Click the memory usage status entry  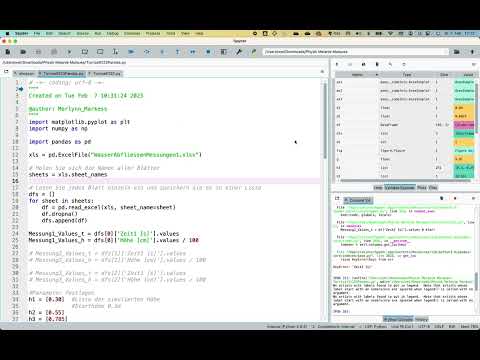pos(469,326)
